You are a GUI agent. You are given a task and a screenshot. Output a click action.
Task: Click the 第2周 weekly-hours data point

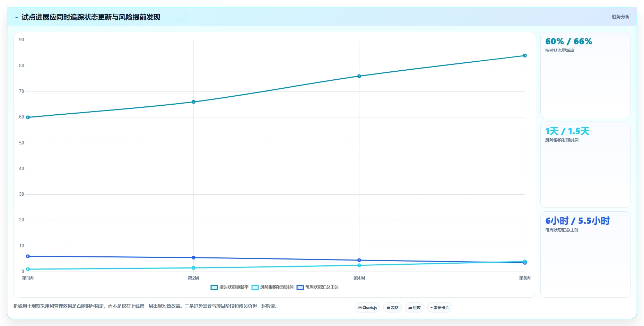tap(193, 258)
